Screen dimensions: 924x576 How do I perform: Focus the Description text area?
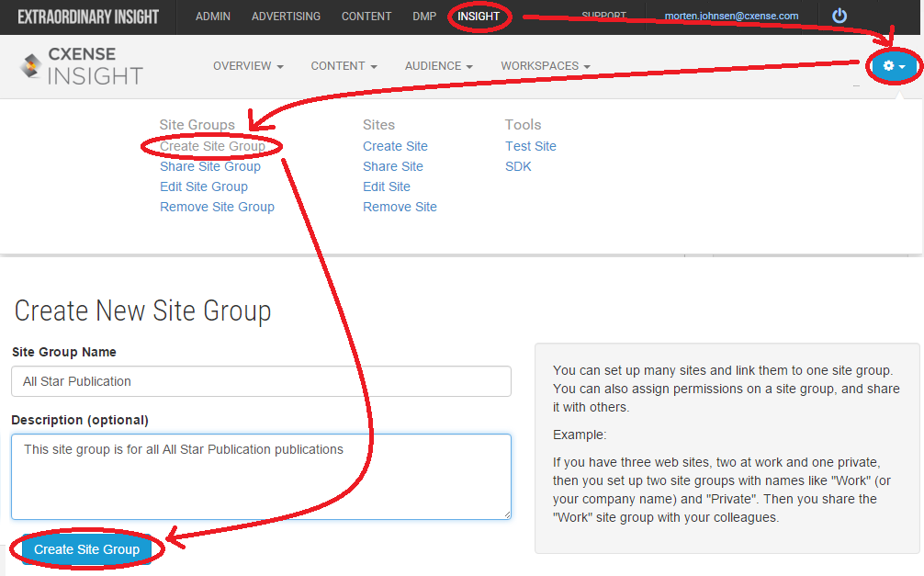261,477
